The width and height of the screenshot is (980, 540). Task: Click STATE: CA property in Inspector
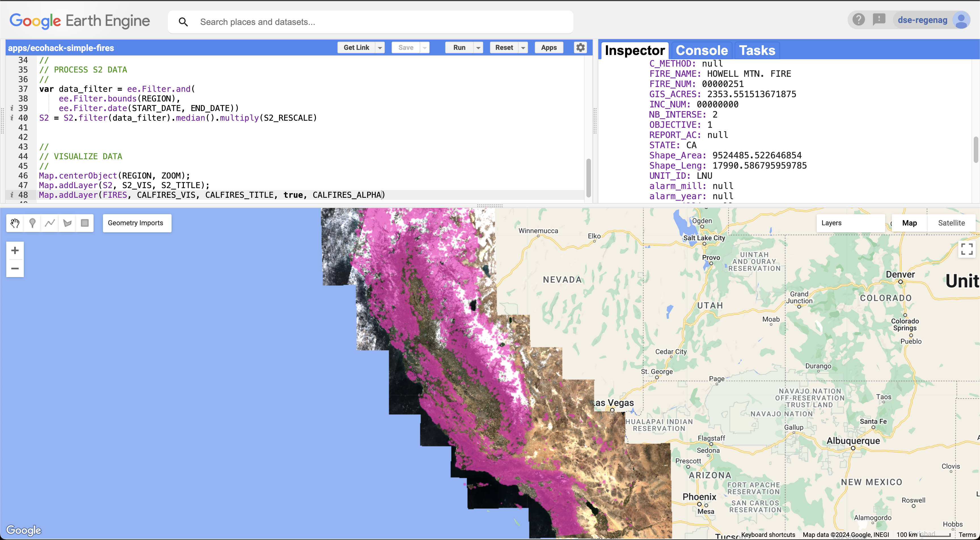tap(673, 145)
